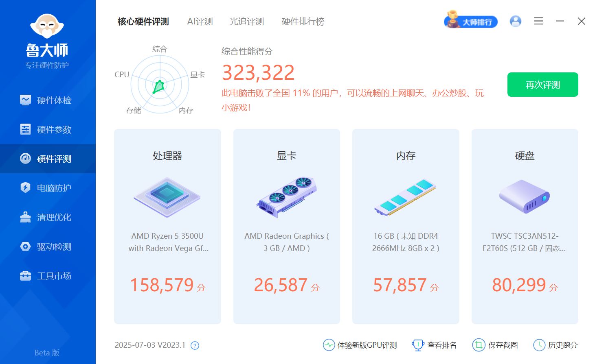Open the 硬件排行榜 tab
The height and width of the screenshot is (364, 595).
(302, 22)
